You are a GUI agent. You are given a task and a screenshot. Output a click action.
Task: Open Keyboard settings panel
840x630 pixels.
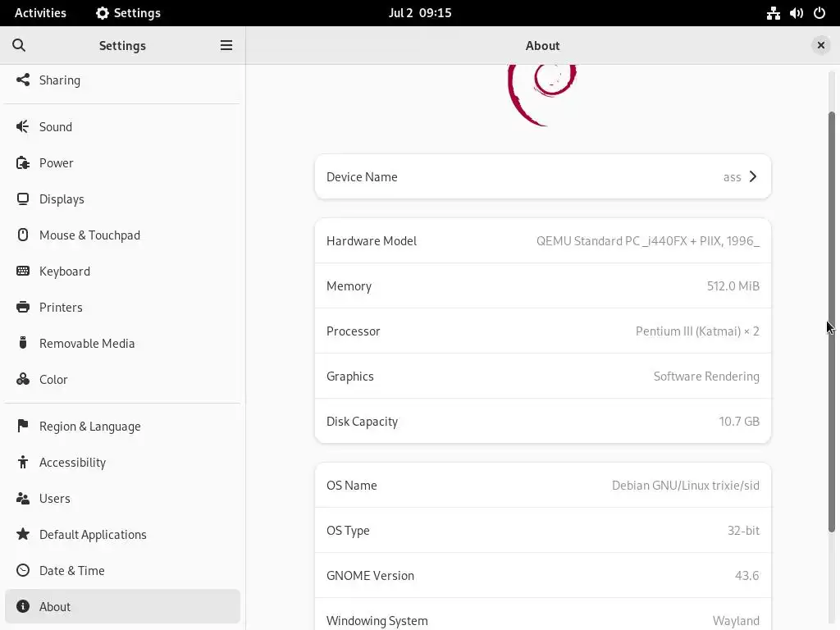pos(122,271)
